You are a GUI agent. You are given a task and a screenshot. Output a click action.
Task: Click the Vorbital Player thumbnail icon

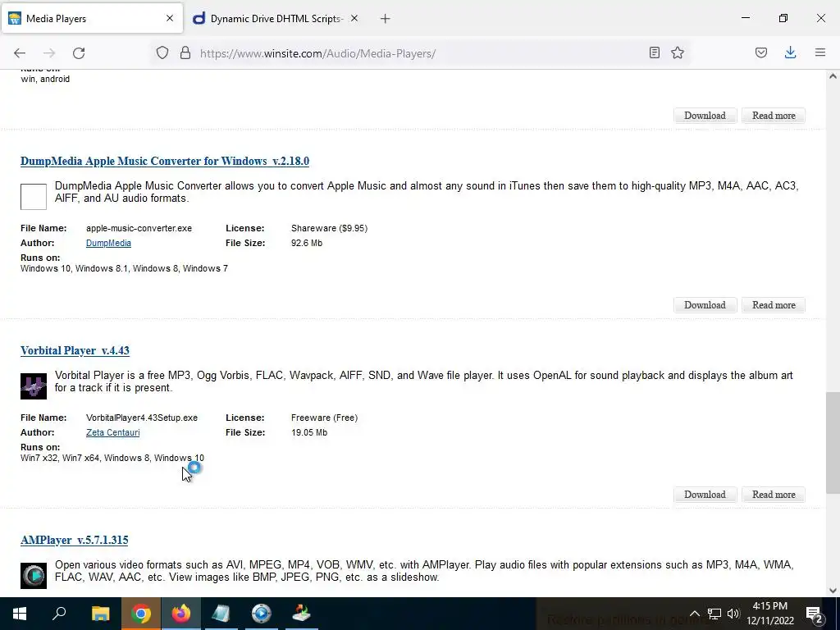(34, 386)
